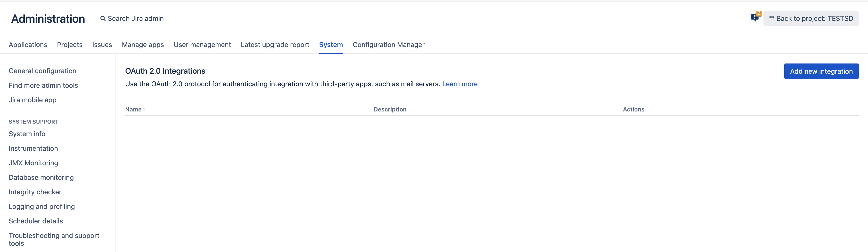Open the Learn more link

[x=460, y=84]
